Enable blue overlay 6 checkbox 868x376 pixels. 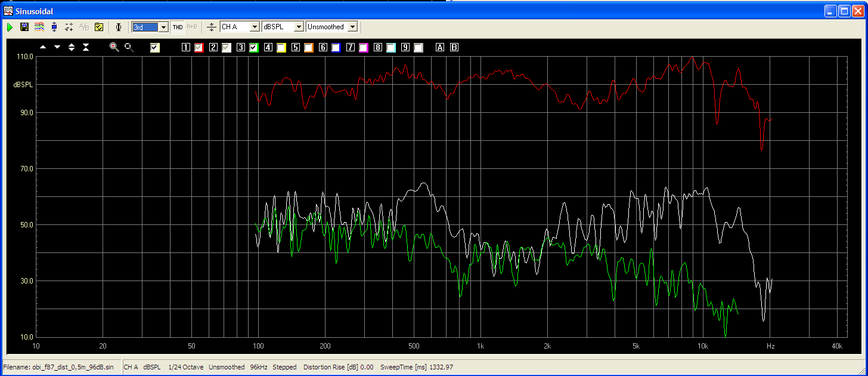[x=336, y=48]
